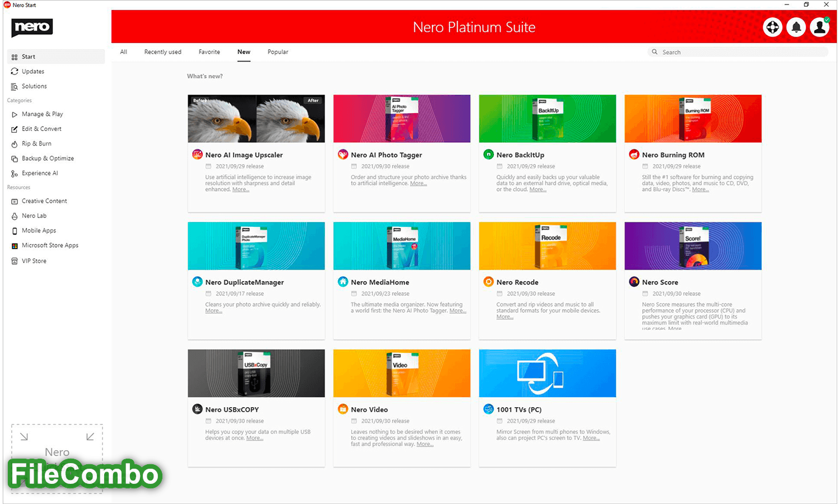Switch to the Favorite tab
This screenshot has height=504, width=840.
[x=209, y=52]
